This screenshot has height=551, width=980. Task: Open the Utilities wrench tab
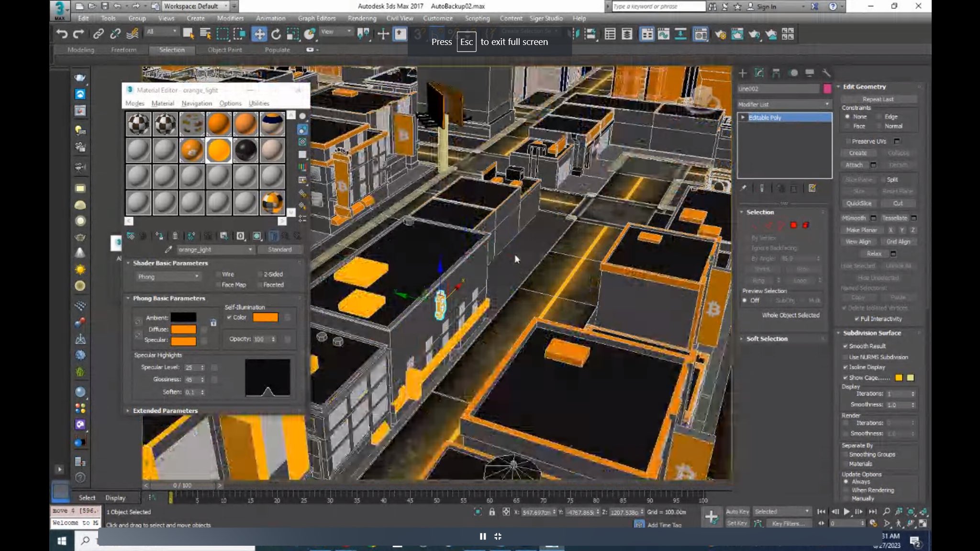coord(826,73)
